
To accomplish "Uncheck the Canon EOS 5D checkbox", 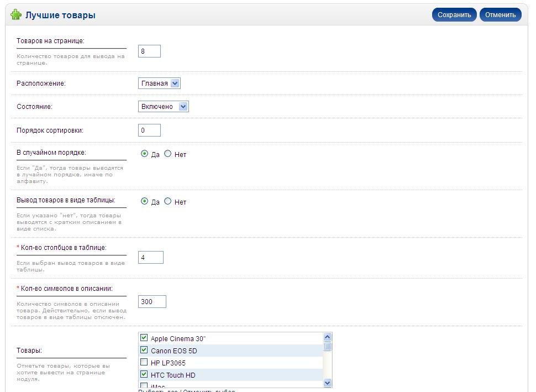I will pos(144,350).
